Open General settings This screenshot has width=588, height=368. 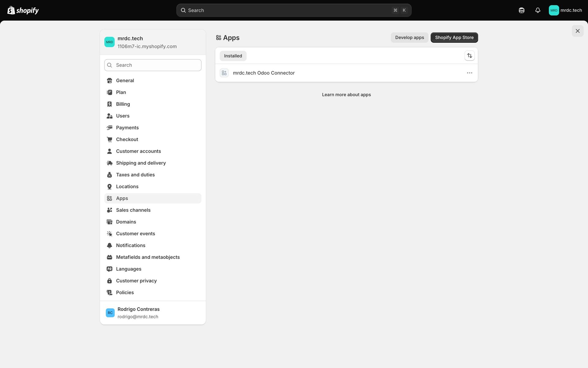pyautogui.click(x=153, y=81)
